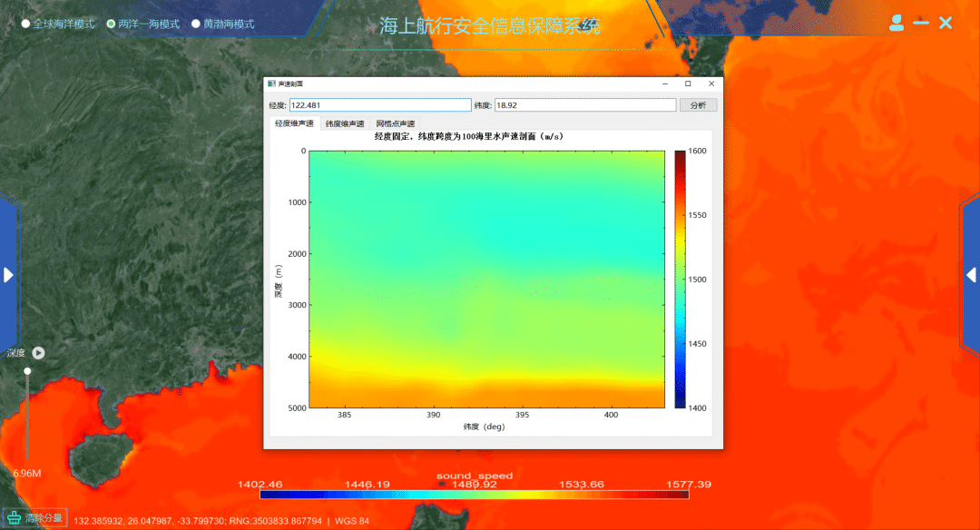The height and width of the screenshot is (530, 980).
Task: Minimize the 声速剖面 dialog window
Action: 664,83
